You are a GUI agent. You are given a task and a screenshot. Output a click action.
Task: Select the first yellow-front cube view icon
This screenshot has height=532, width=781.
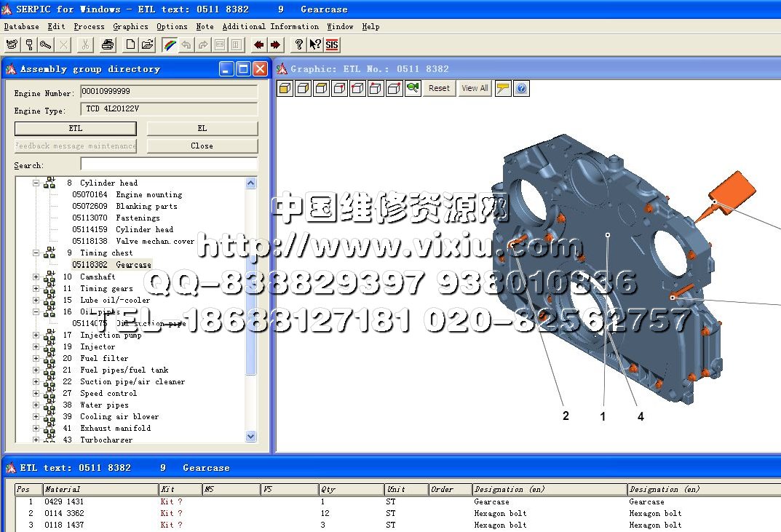pyautogui.click(x=285, y=89)
